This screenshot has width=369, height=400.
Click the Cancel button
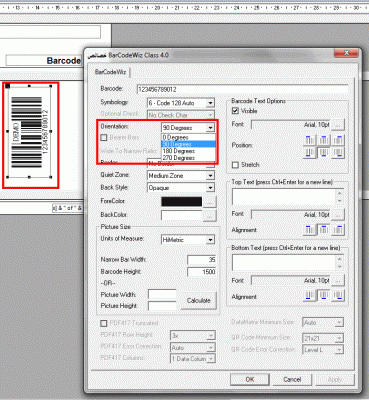(292, 379)
